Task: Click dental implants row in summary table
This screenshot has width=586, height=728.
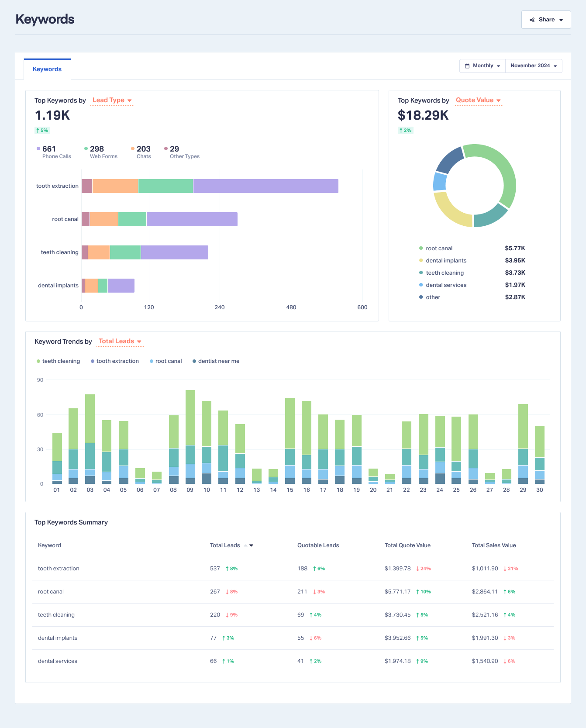Action: [x=293, y=638]
